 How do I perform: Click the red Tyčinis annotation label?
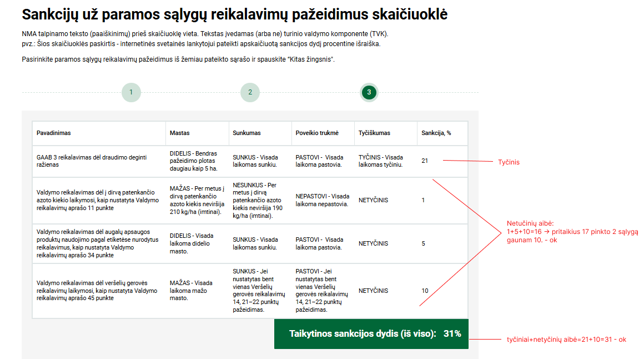click(509, 163)
